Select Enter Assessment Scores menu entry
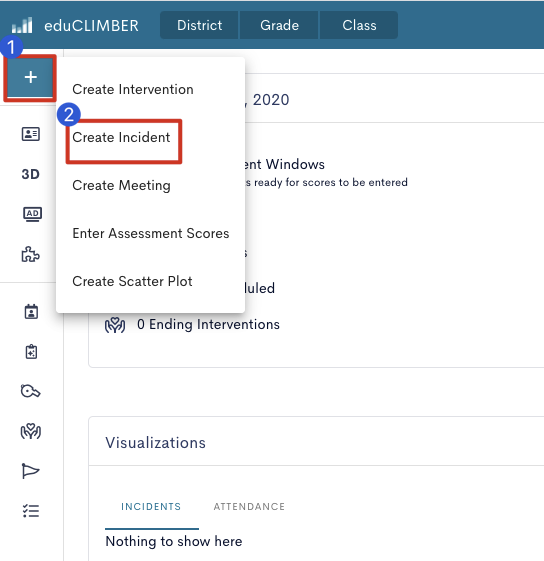The image size is (544, 561). coord(151,233)
